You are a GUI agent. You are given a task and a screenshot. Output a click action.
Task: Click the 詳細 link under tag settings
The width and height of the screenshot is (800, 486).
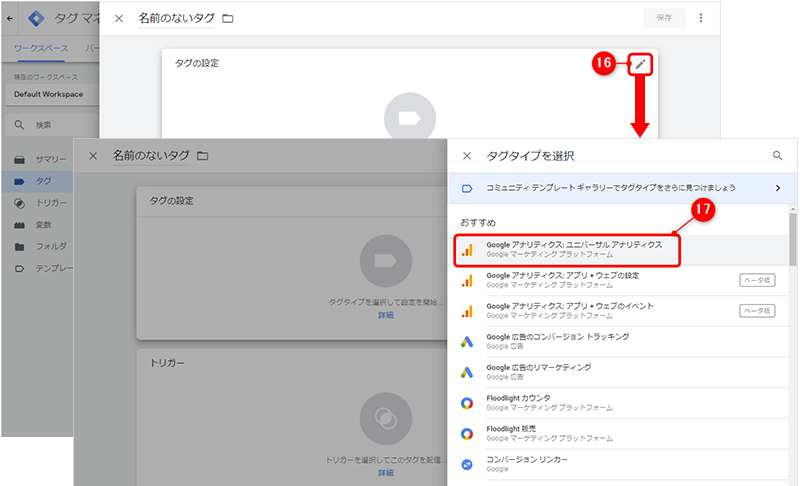(386, 315)
